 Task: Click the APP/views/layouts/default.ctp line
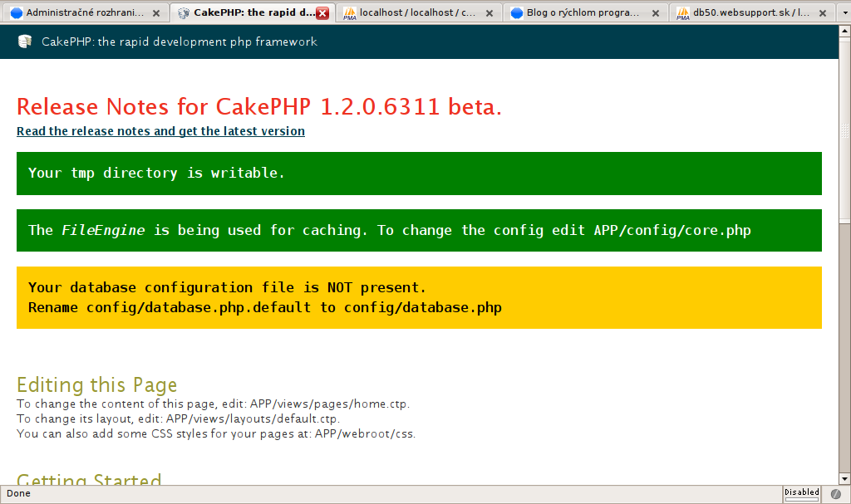(179, 418)
